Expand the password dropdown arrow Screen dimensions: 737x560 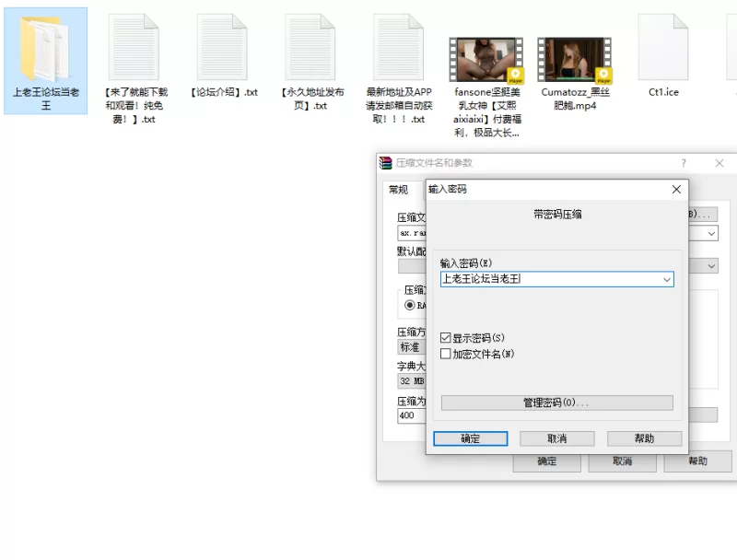point(666,279)
